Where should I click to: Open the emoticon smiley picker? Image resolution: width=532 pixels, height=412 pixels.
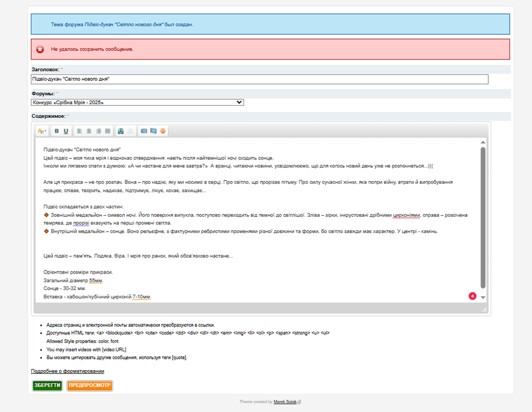point(163,131)
